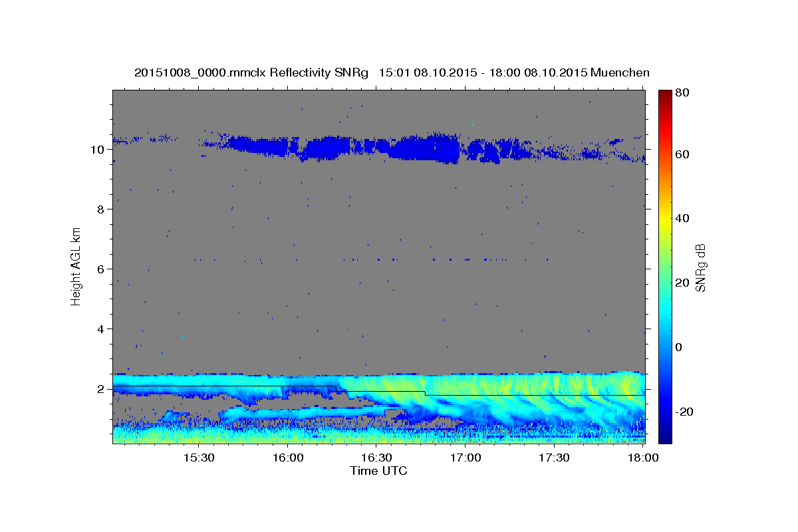
Task: Click the 16:00 time tick label
Action: coord(287,458)
